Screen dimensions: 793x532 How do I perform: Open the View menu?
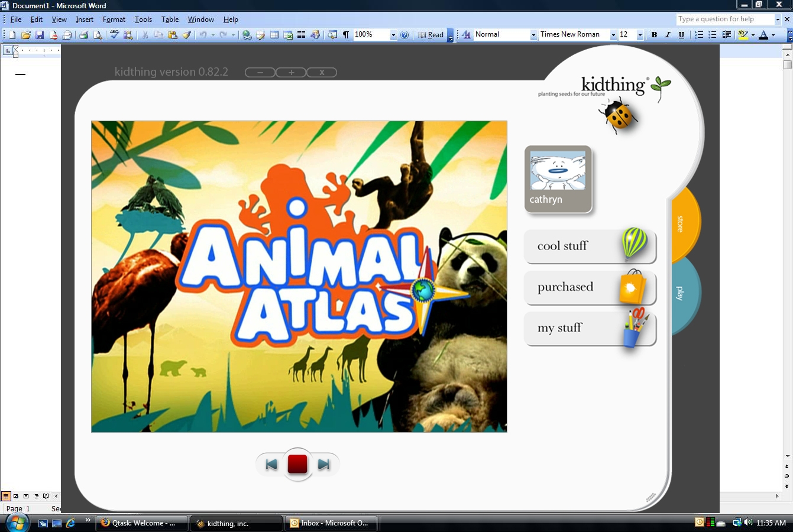coord(59,20)
